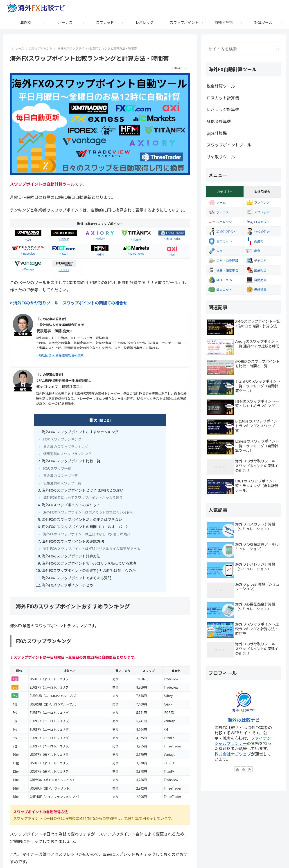The height and width of the screenshot is (868, 289).
Task: Expand the 特徴と評判 nav dropdown arrow
Action: tap(242, 23)
